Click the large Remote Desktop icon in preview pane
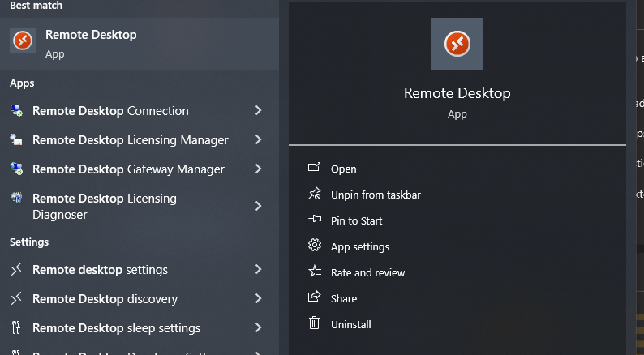 tap(457, 44)
